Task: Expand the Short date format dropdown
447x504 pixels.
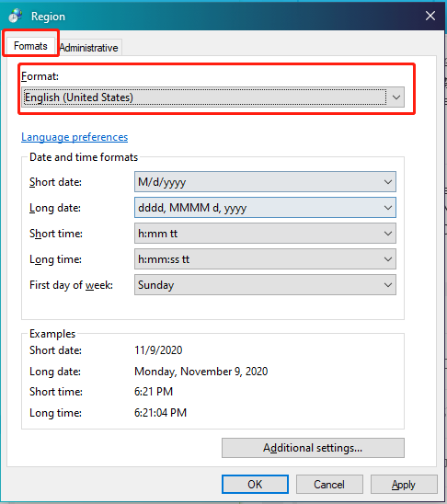Action: click(x=388, y=182)
